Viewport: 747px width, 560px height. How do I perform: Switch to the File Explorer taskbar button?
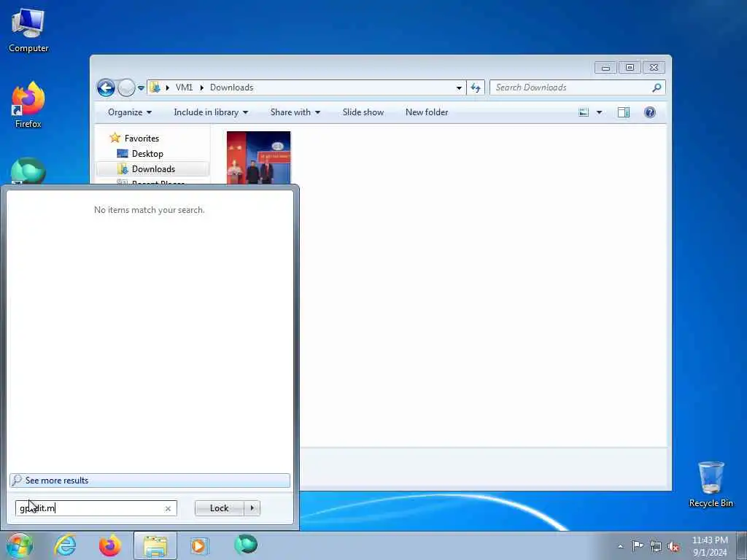coord(155,545)
